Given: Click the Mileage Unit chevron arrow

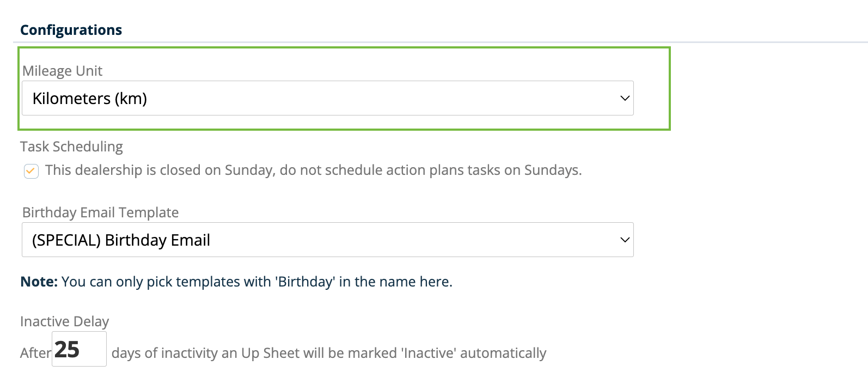Looking at the screenshot, I should 625,99.
